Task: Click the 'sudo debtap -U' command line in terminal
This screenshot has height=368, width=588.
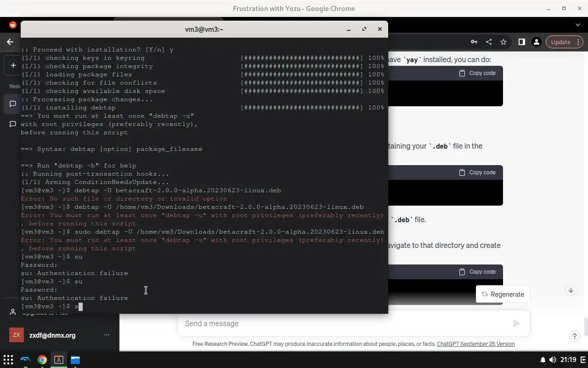Action: point(203,232)
